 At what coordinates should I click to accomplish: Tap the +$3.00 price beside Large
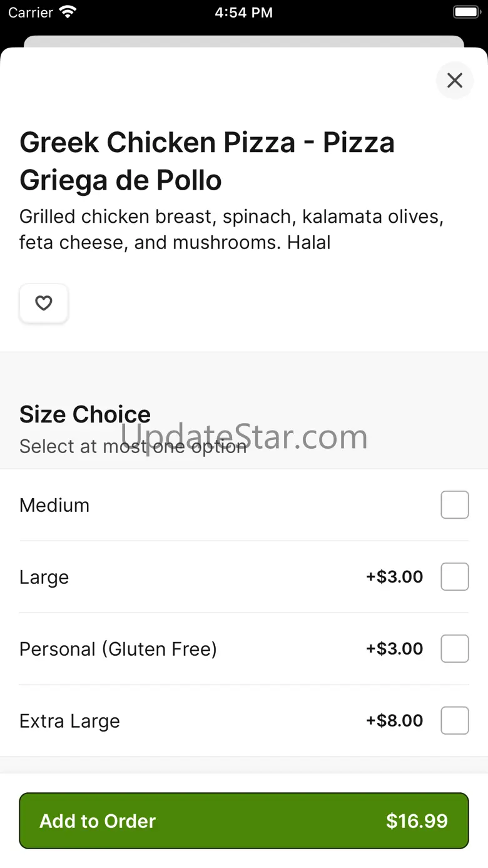pos(395,577)
